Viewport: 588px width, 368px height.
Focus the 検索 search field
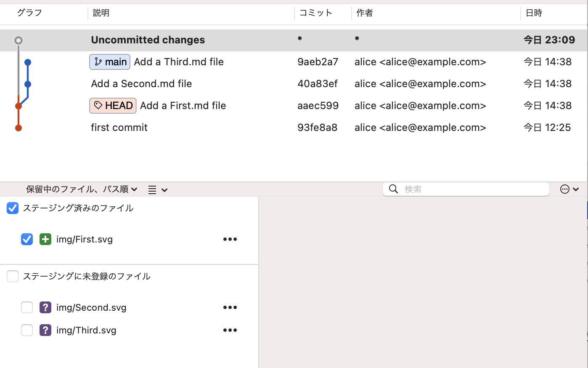tap(466, 189)
